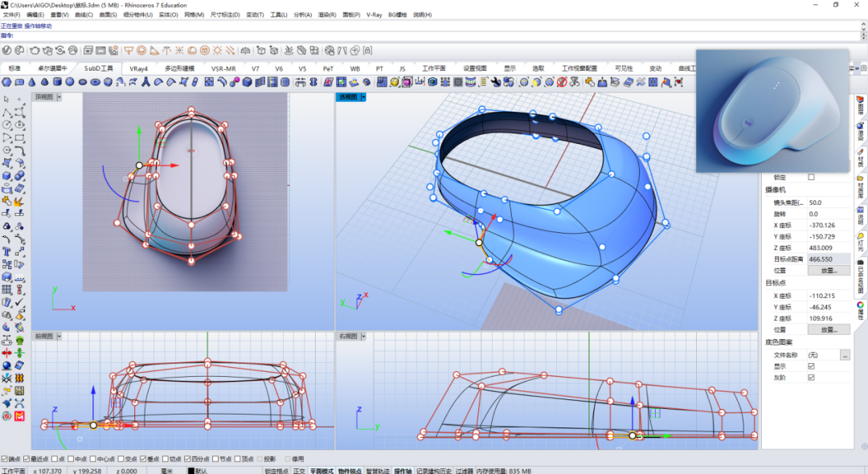This screenshot has height=474, width=868.
Task: Click the V-Ray circle render icon in top toolbar
Action: [6, 51]
